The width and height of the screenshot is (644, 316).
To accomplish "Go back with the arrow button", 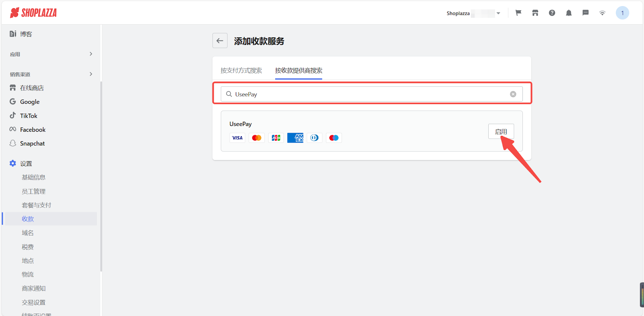I will pyautogui.click(x=220, y=41).
